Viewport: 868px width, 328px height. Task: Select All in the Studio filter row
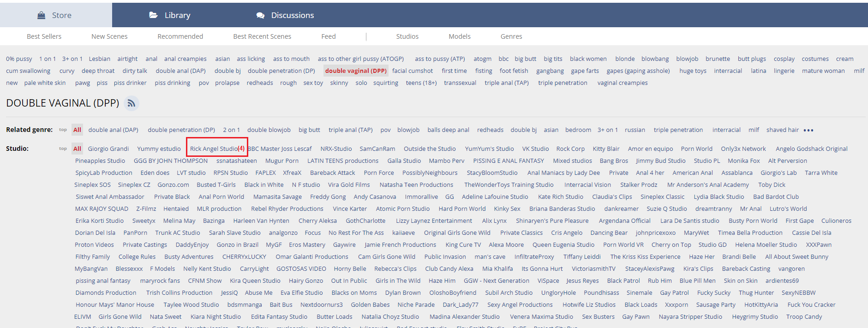(x=77, y=149)
